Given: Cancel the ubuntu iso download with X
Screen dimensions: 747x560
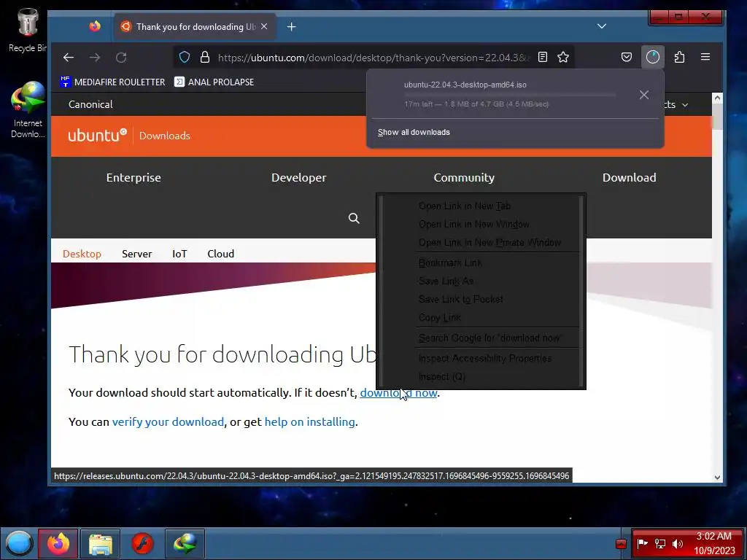Looking at the screenshot, I should (x=644, y=95).
